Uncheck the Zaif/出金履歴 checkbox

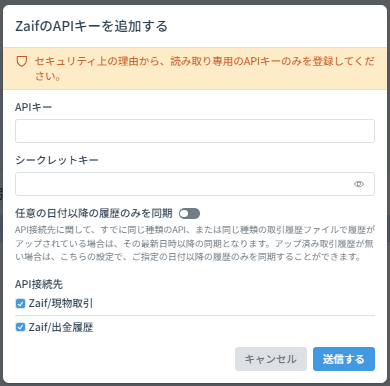[20, 327]
